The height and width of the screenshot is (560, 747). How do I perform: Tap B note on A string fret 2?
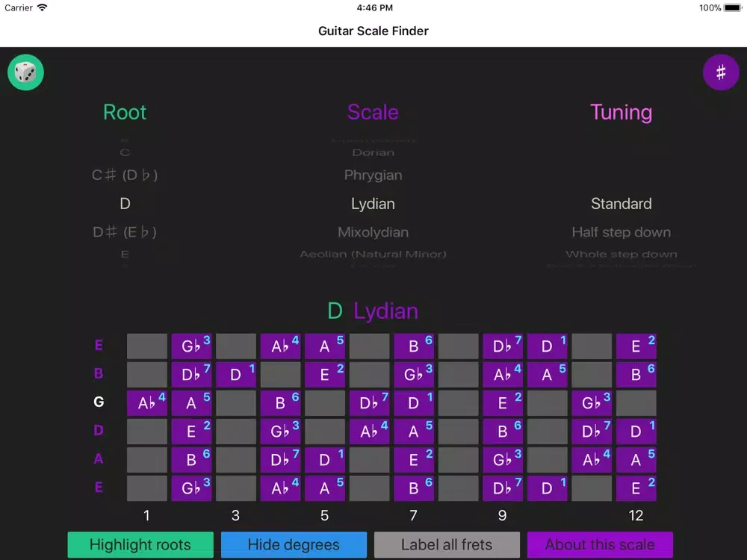(191, 460)
